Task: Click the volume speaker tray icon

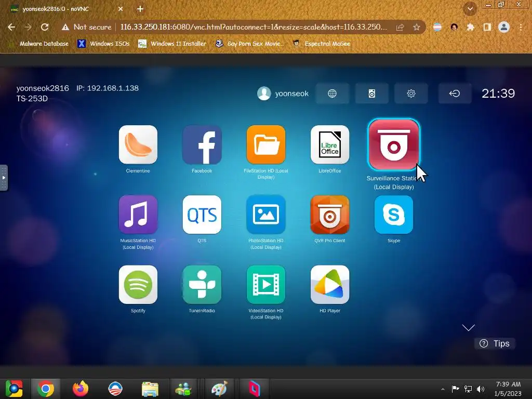Action: point(481,389)
